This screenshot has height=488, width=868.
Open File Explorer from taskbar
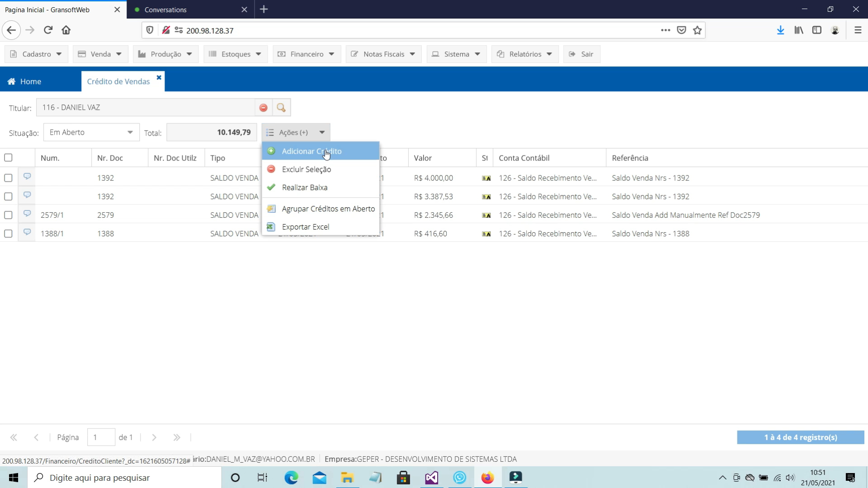point(347,478)
